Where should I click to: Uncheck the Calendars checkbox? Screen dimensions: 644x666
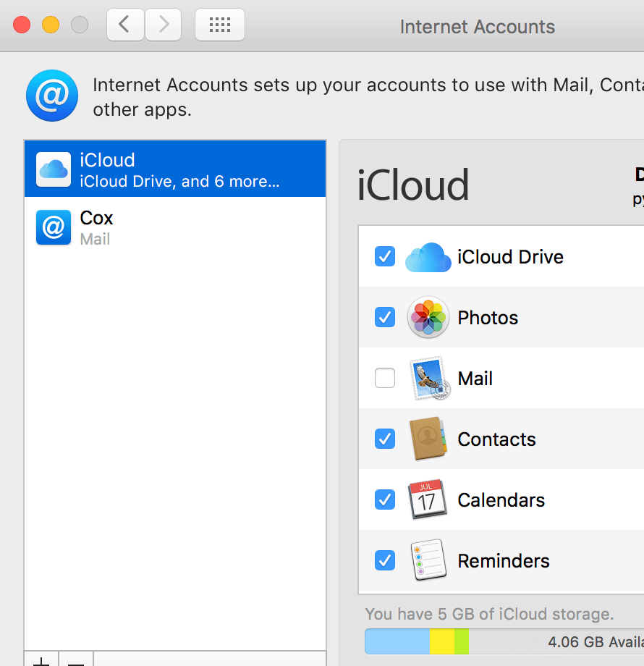[x=384, y=499]
